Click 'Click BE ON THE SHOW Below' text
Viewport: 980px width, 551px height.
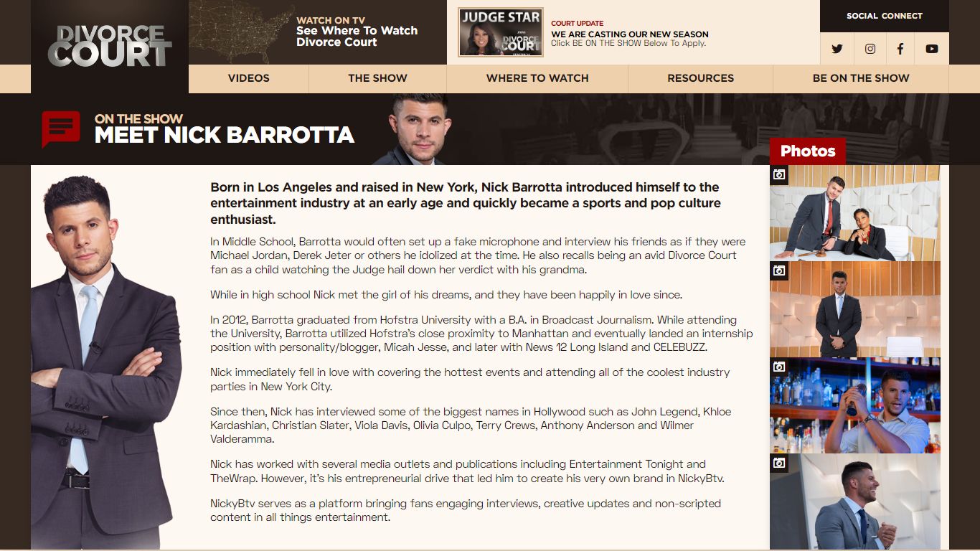pos(628,43)
